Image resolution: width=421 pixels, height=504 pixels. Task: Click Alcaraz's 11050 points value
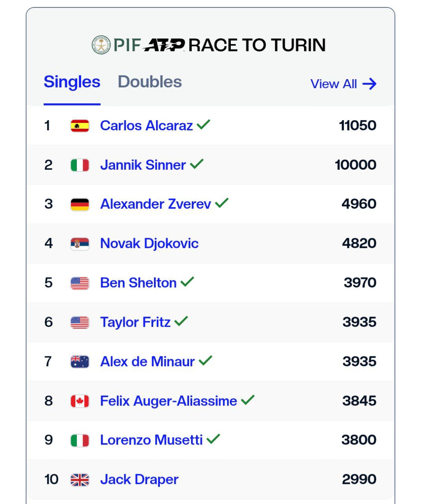pos(358,126)
